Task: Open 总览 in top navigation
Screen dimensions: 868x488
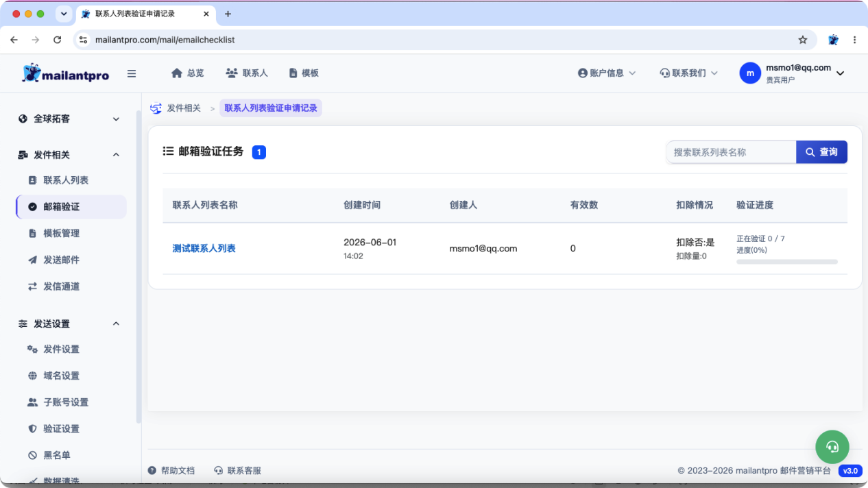Action: click(188, 73)
